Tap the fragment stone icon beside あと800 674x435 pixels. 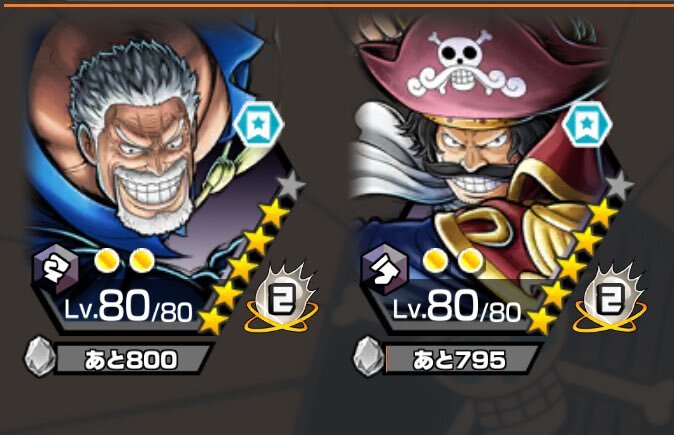[x=40, y=356]
